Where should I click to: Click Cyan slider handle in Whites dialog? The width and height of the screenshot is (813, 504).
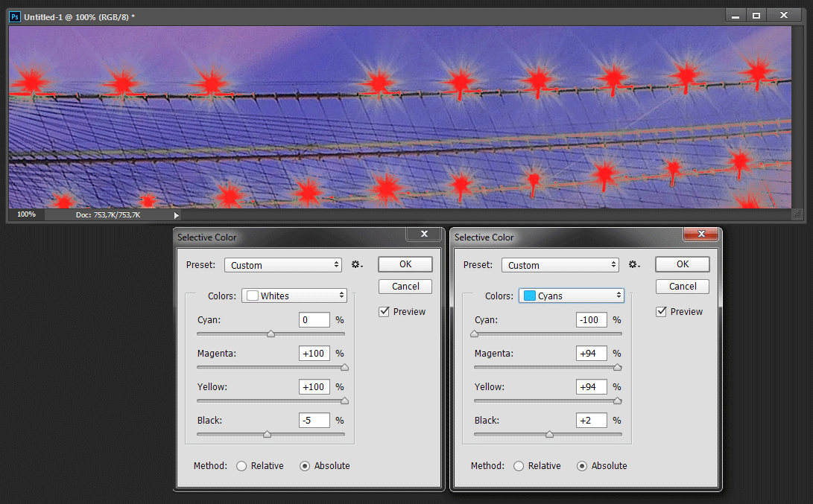click(x=271, y=334)
